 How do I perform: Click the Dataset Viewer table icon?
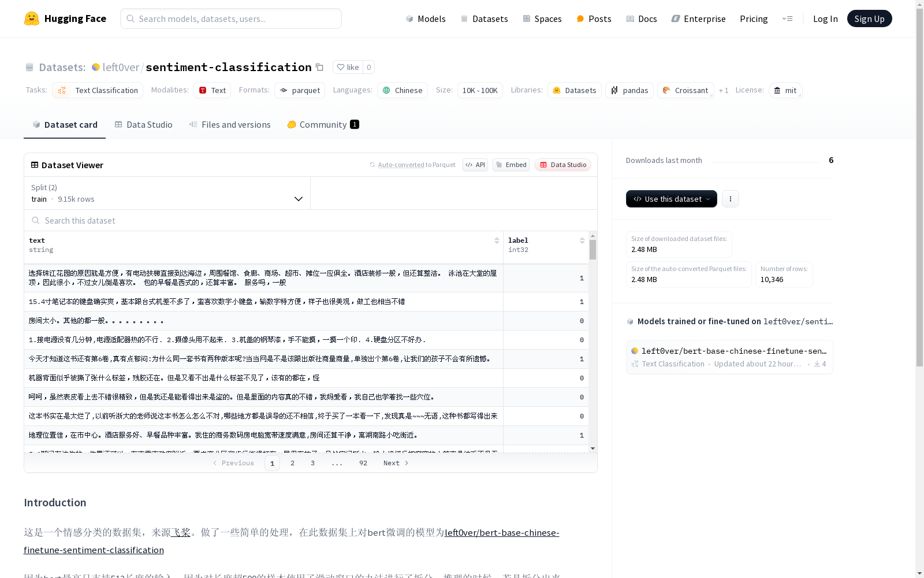35,165
